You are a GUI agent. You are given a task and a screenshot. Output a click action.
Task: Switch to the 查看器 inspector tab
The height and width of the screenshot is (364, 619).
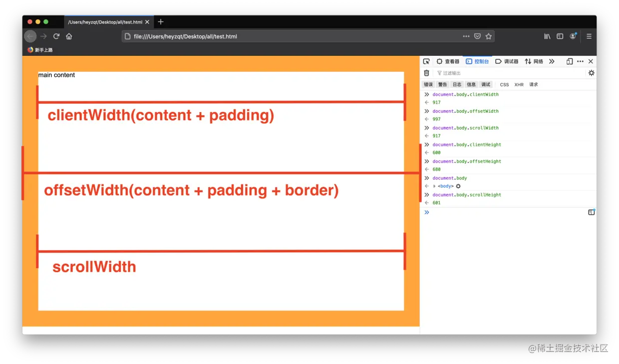(x=448, y=61)
